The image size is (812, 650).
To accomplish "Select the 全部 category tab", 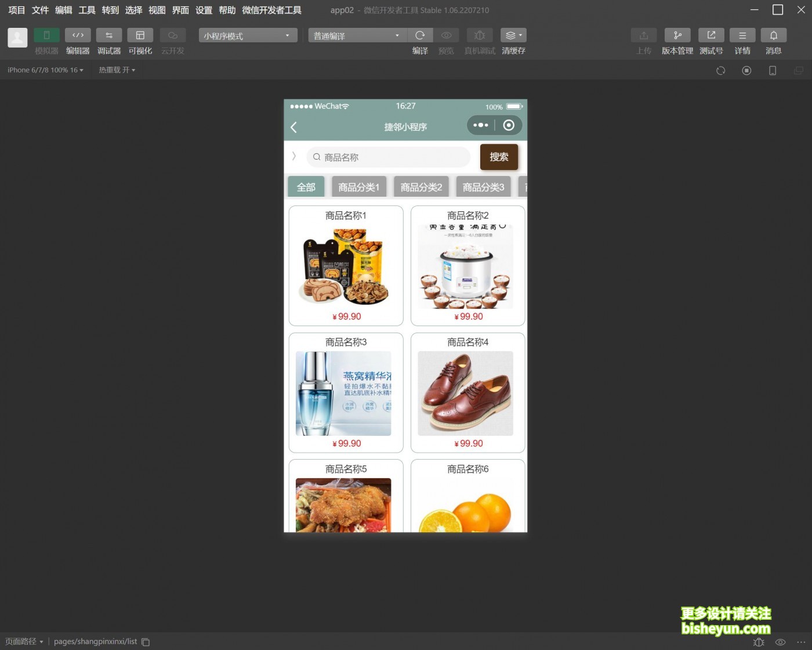I will (x=306, y=187).
